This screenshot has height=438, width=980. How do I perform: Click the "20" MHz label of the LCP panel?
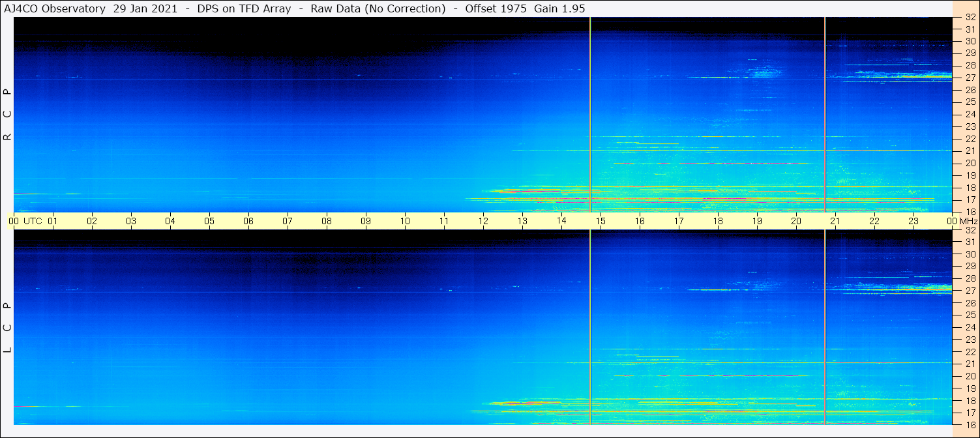970,376
